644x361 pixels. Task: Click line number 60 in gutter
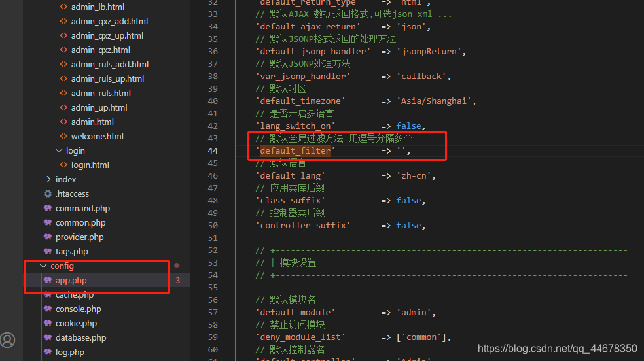pos(213,349)
